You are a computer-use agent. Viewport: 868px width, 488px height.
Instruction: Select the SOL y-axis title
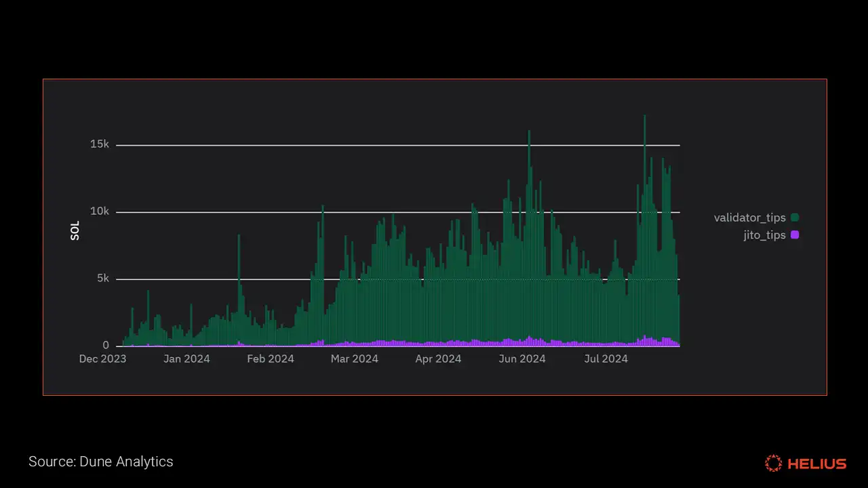75,230
